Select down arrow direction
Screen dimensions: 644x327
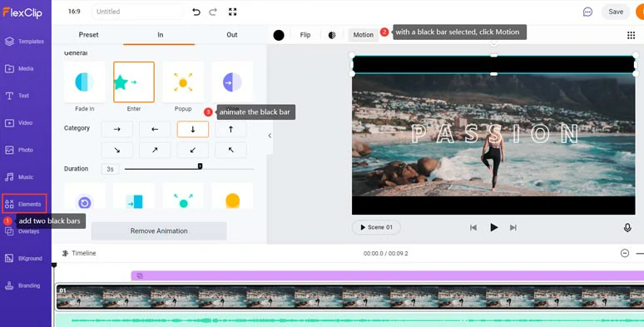tap(193, 129)
